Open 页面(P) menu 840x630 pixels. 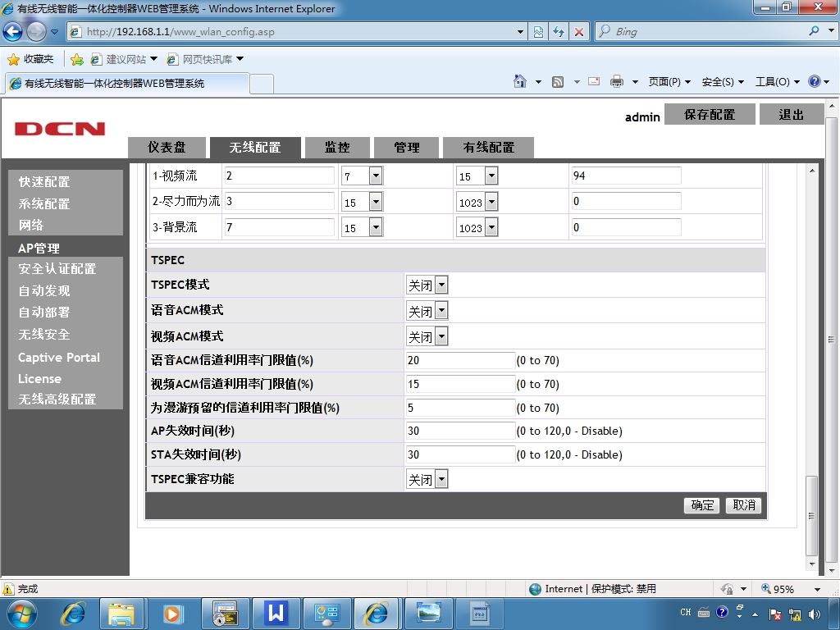(x=669, y=81)
